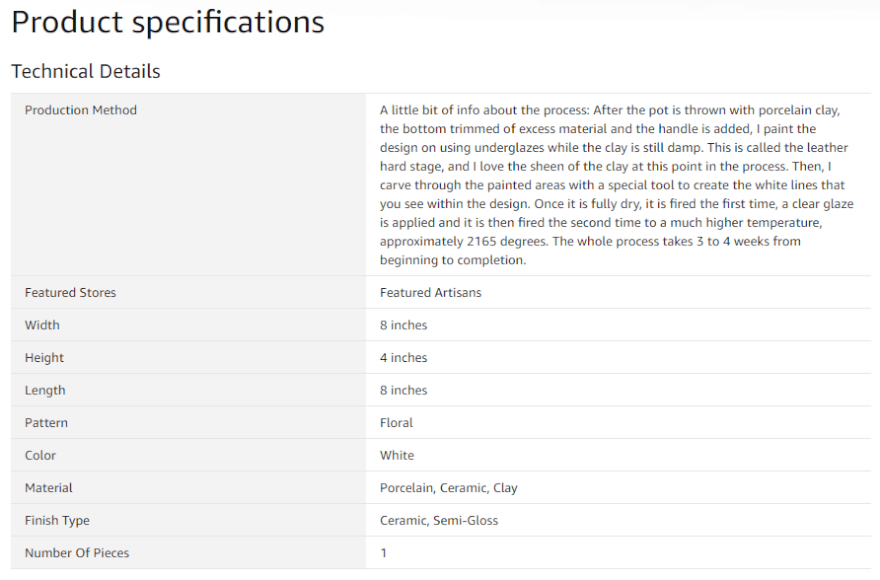Click the Material row label
This screenshot has width=880, height=580.
tap(49, 488)
